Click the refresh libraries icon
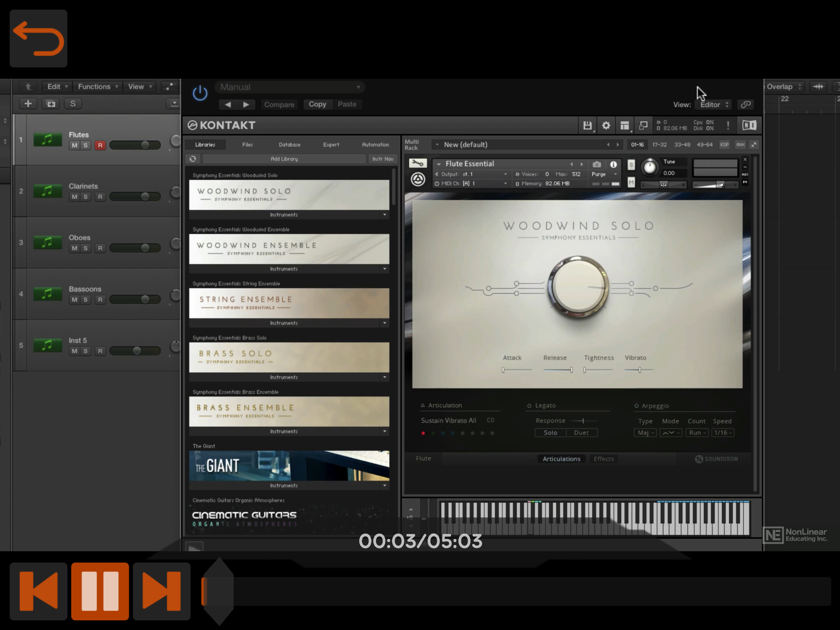The height and width of the screenshot is (630, 840). (x=193, y=159)
